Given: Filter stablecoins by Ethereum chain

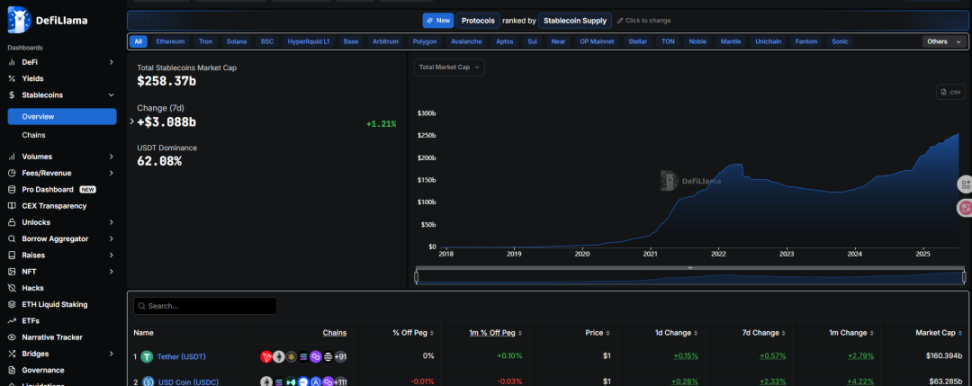Looking at the screenshot, I should [170, 42].
